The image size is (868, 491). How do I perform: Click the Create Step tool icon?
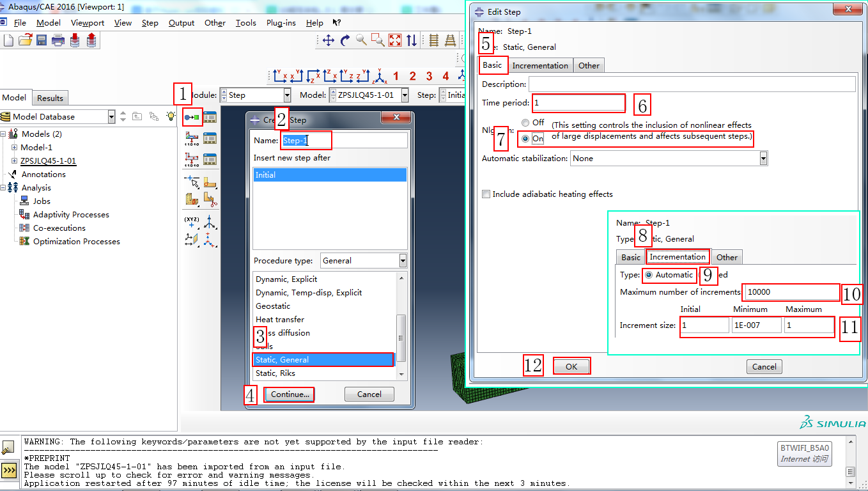192,117
